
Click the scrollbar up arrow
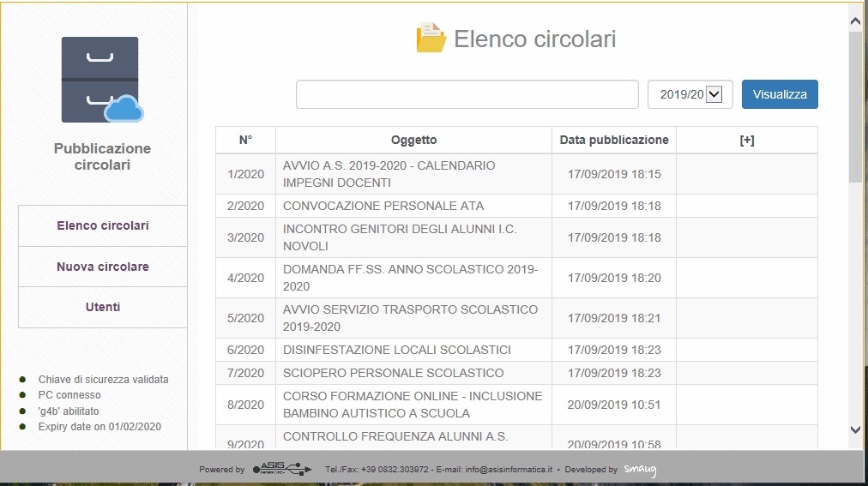click(x=856, y=21)
